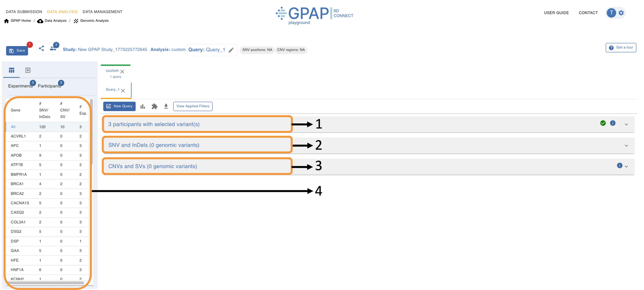The image size is (644, 290).
Task: Click the share icon next to Save
Action: point(41,48)
